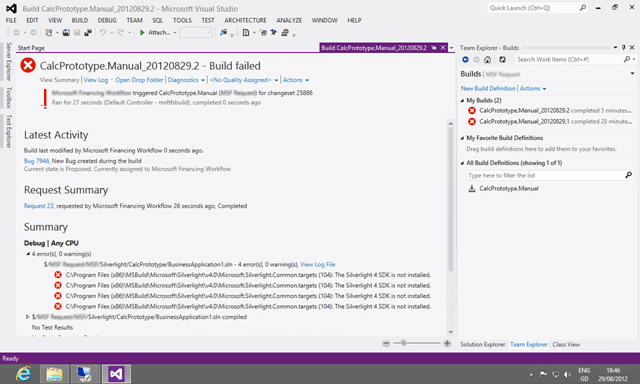This screenshot has width=640, height=384.
Task: Collapse the 4 error(s) node
Action: point(28,254)
